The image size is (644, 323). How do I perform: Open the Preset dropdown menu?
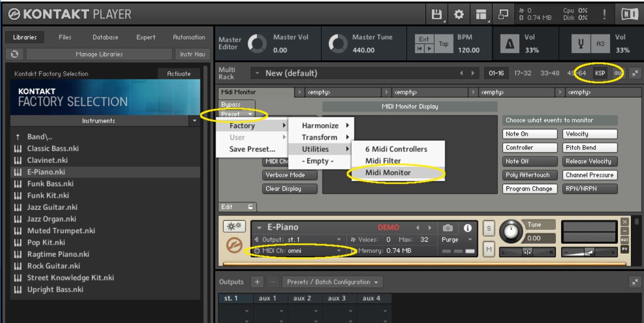(x=237, y=114)
